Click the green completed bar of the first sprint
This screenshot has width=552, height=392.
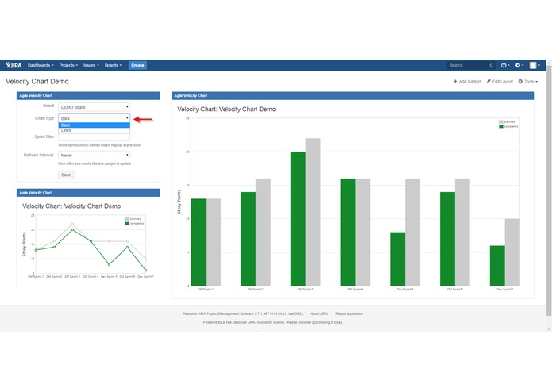(x=199, y=242)
